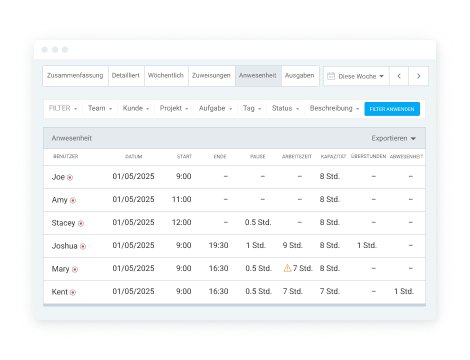Sort by the DATUM column header
Screen dimensions: 470x360
tap(134, 156)
